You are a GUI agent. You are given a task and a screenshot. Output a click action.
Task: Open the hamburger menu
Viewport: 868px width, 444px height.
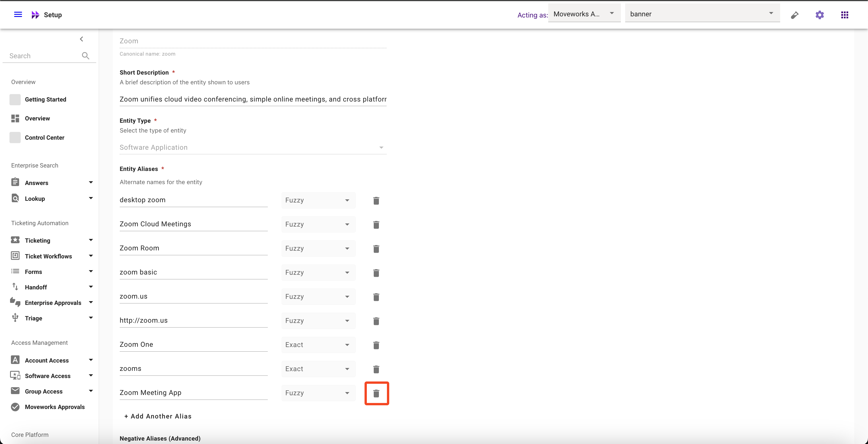(x=18, y=14)
